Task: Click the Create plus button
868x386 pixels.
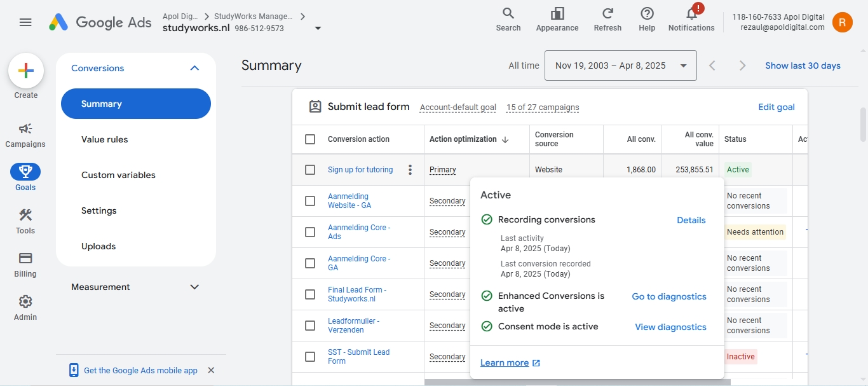Action: coord(26,71)
